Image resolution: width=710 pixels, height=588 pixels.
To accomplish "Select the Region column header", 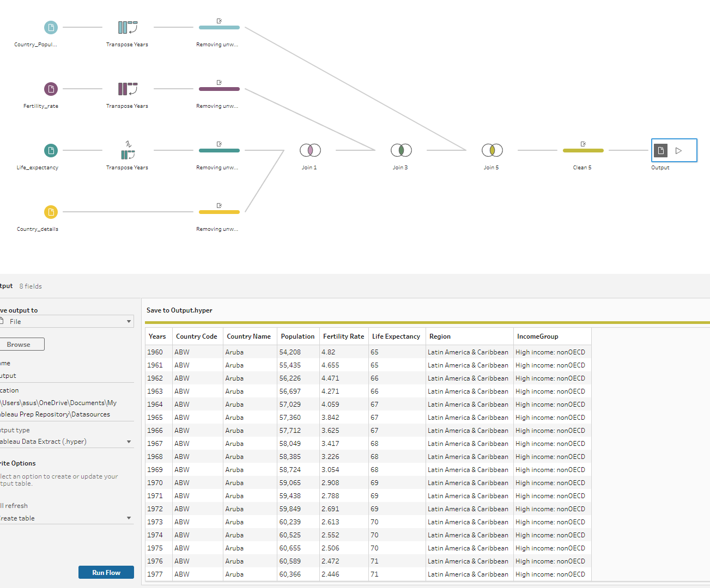I will [x=469, y=336].
